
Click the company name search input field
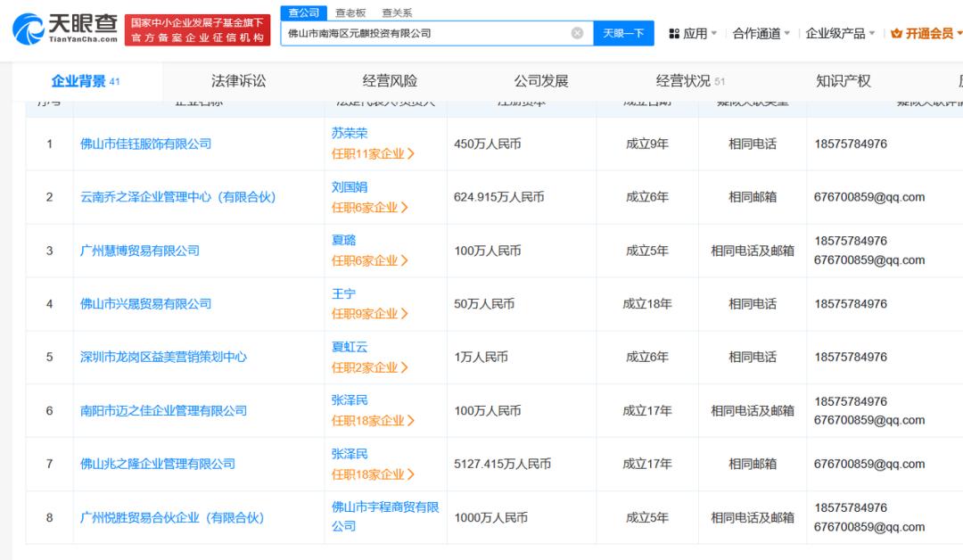click(424, 33)
